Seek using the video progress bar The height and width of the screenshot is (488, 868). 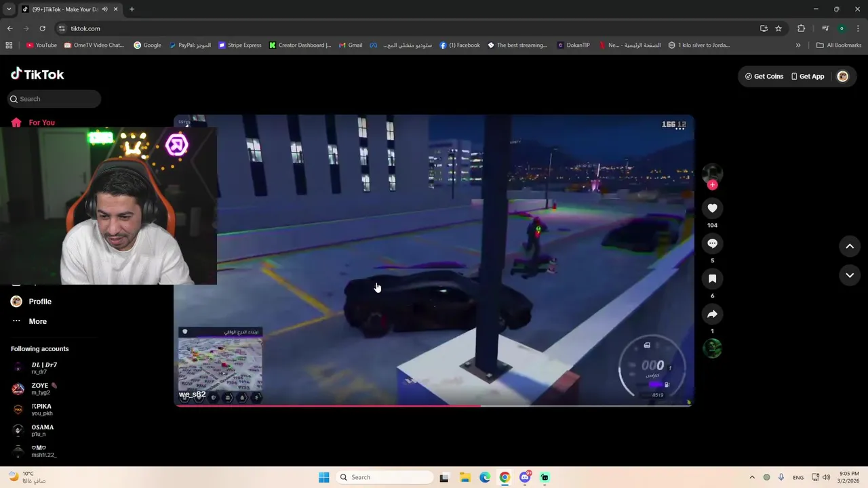coord(434,405)
